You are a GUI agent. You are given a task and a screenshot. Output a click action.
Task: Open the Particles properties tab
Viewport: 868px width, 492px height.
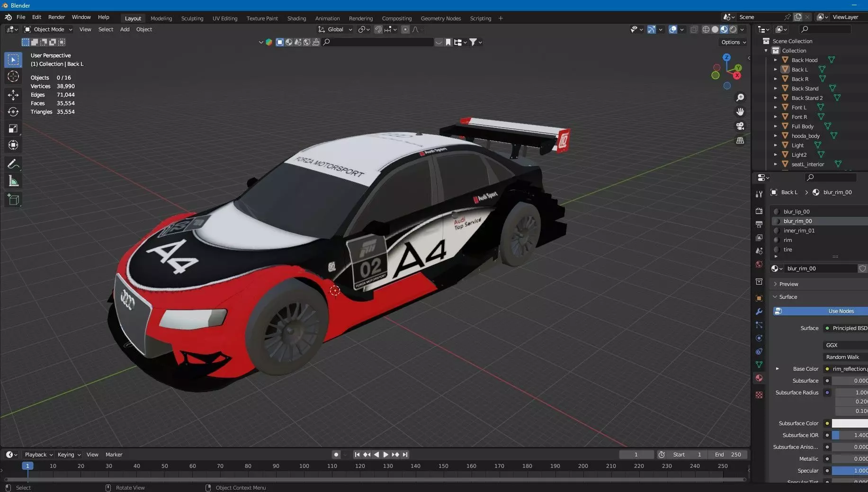click(x=759, y=325)
